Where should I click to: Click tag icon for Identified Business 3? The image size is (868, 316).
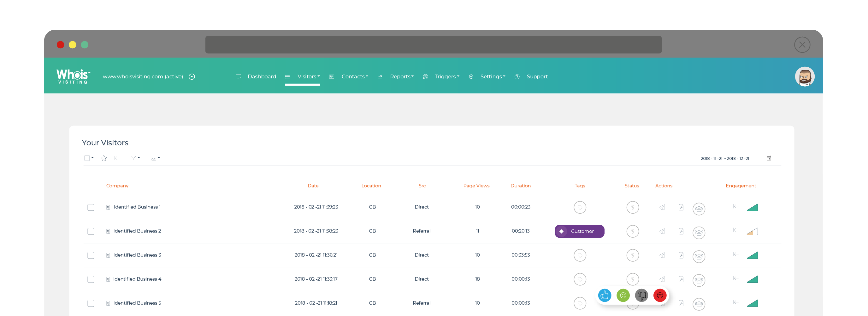point(580,255)
